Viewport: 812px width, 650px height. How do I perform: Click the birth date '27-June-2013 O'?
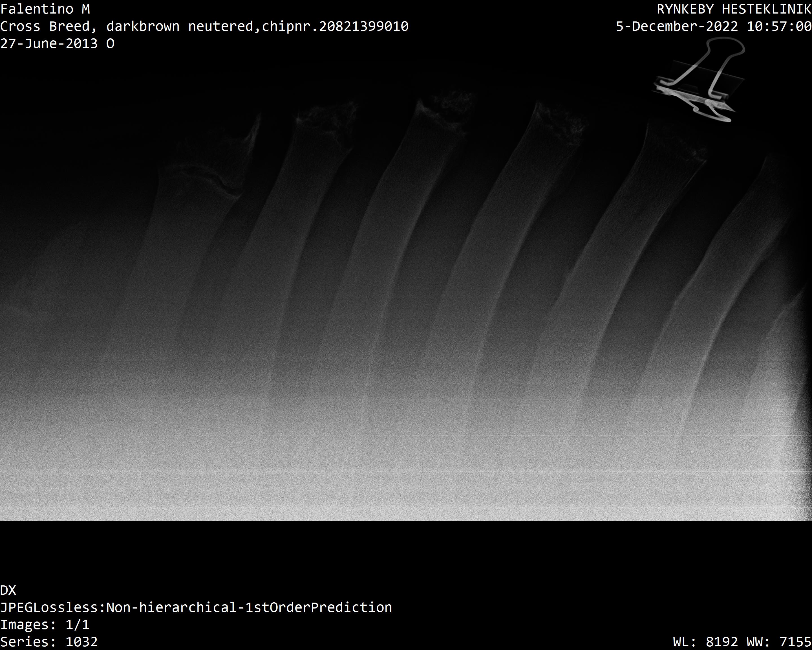point(57,44)
